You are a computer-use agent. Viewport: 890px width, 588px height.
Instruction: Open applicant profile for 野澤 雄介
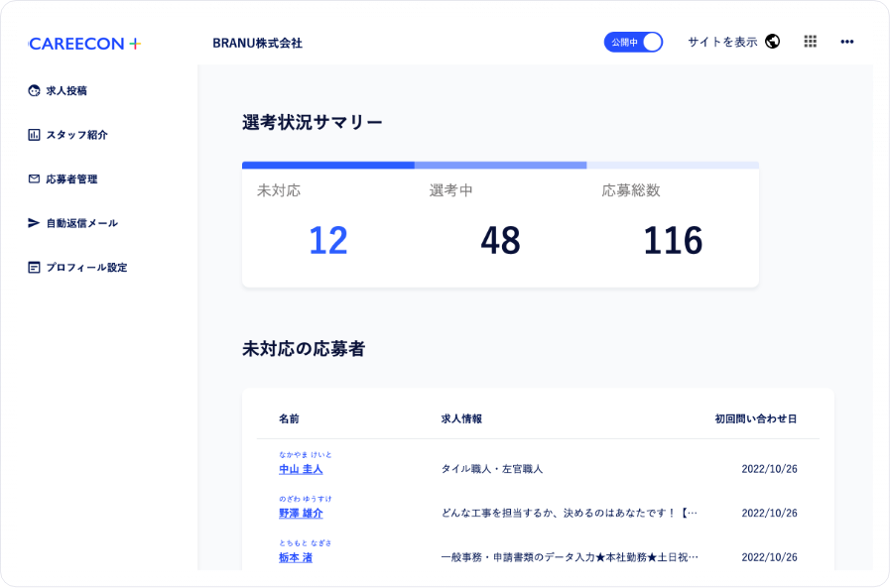point(300,513)
